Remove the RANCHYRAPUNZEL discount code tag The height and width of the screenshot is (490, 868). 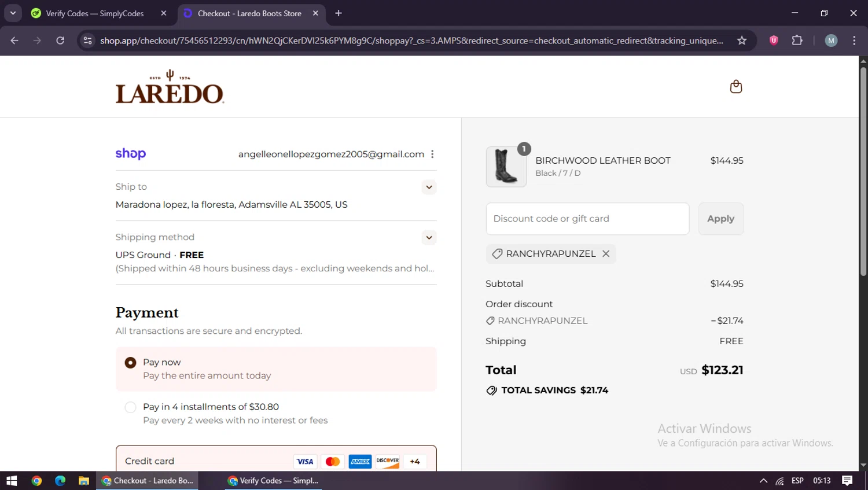(606, 254)
